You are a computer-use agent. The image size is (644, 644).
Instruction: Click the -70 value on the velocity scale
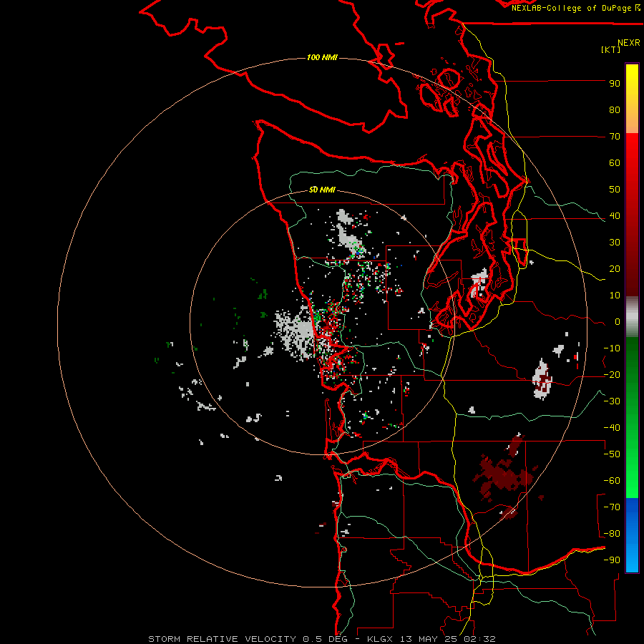click(x=612, y=507)
